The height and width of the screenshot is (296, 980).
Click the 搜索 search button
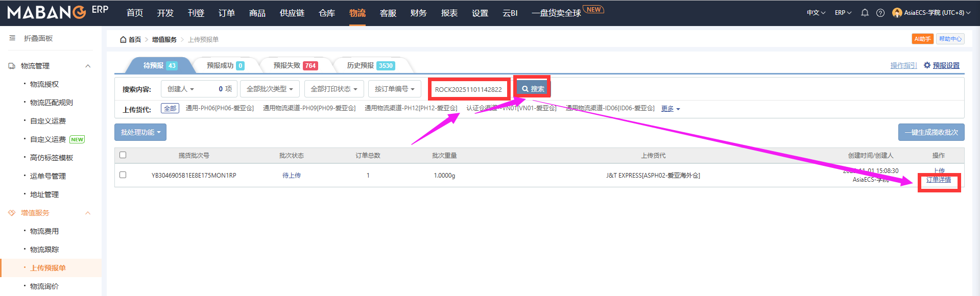533,89
